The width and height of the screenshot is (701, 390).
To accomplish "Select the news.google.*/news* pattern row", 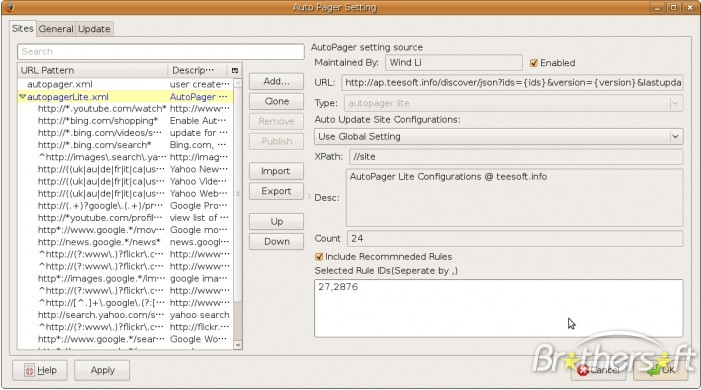I will (x=126, y=242).
